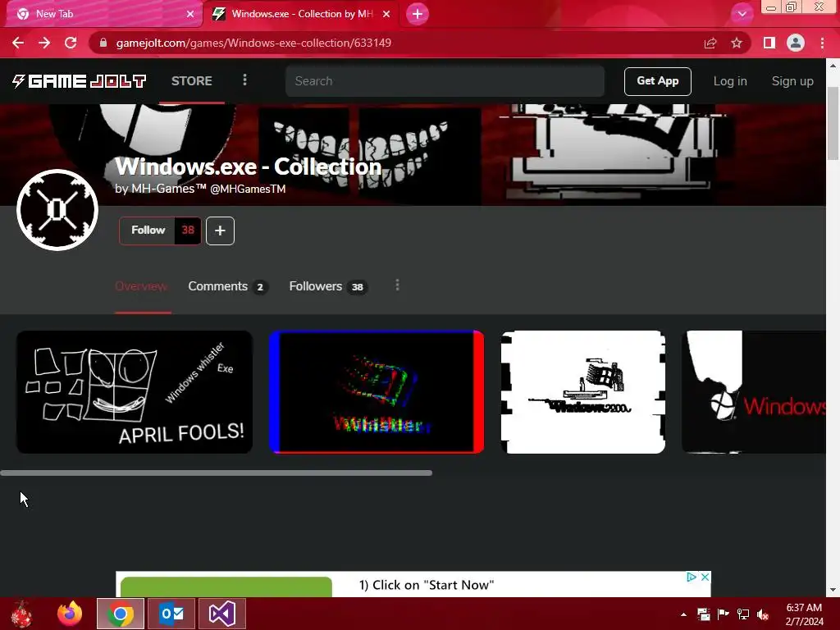840x630 pixels.
Task: Select the Windows.exe - Collection browser tab
Action: 301,14
